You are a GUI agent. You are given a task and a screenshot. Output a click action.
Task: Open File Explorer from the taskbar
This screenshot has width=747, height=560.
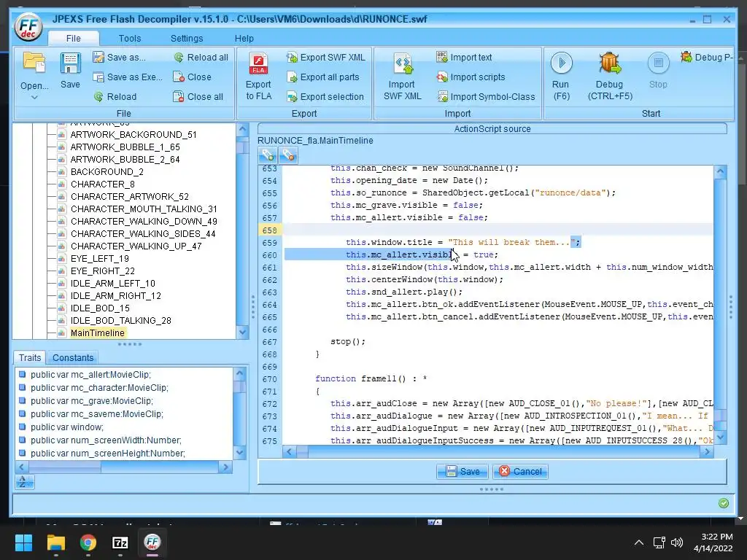pos(55,542)
